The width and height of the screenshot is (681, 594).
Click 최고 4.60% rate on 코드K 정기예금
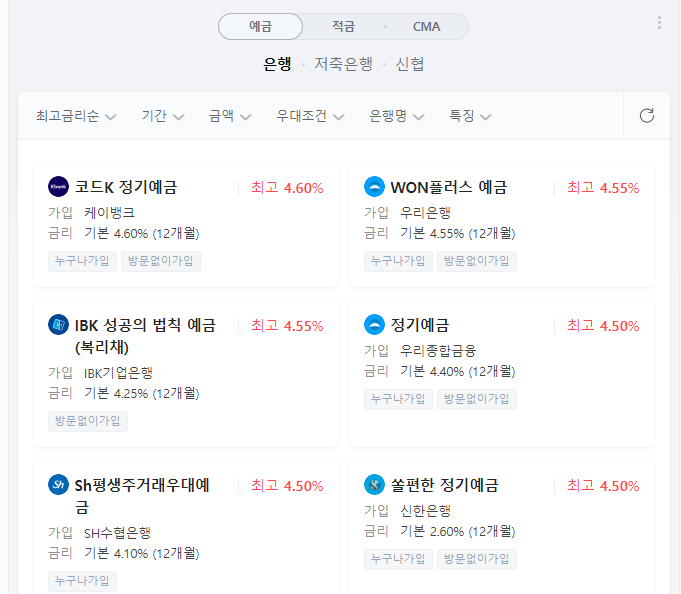tap(287, 188)
